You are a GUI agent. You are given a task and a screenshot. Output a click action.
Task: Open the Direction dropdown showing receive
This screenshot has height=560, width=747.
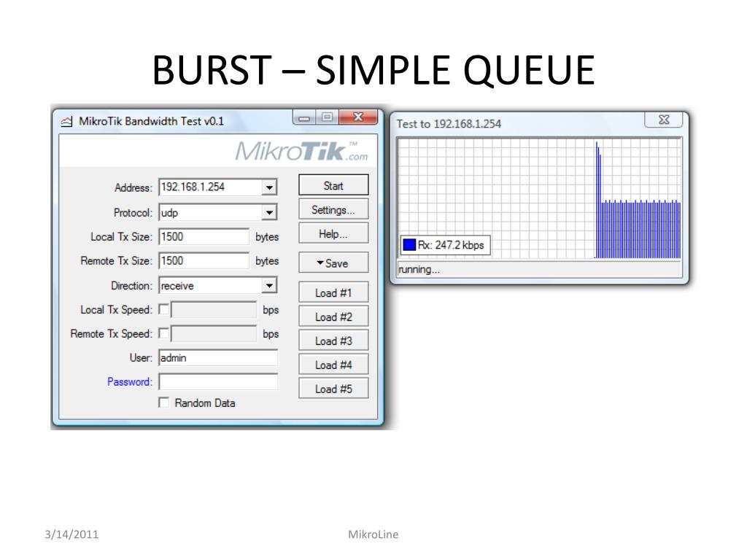269,285
